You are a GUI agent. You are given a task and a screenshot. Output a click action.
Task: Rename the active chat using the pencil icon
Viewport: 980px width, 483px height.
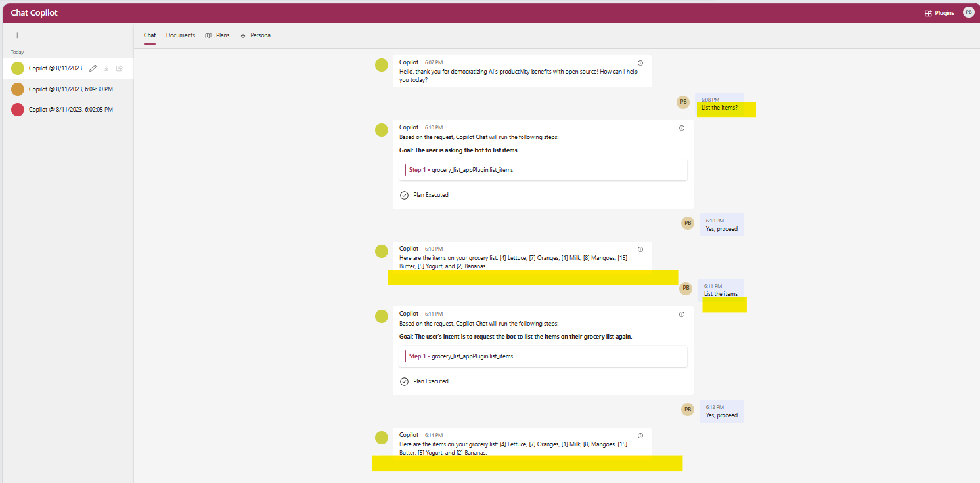click(x=93, y=68)
